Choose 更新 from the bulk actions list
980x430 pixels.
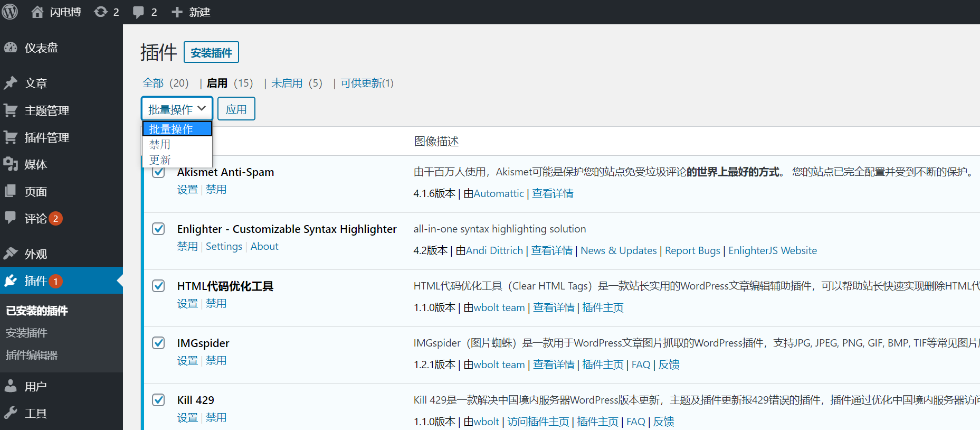(x=160, y=160)
